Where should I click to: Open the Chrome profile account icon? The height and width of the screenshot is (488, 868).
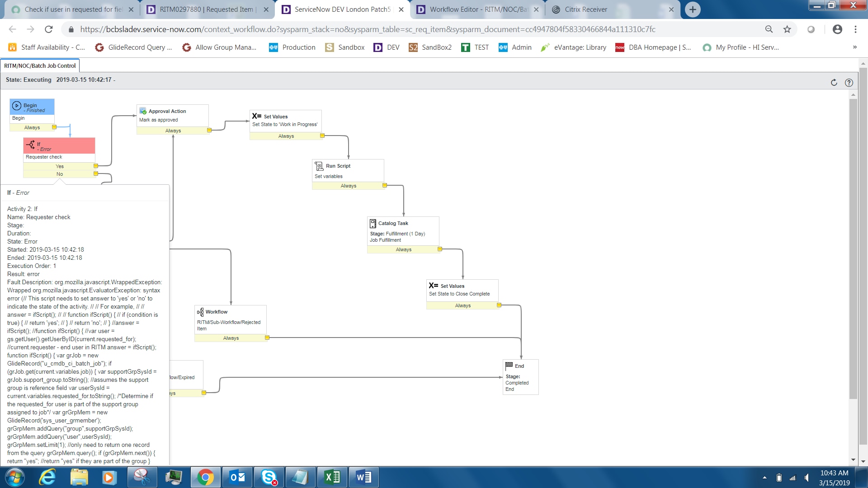click(837, 29)
